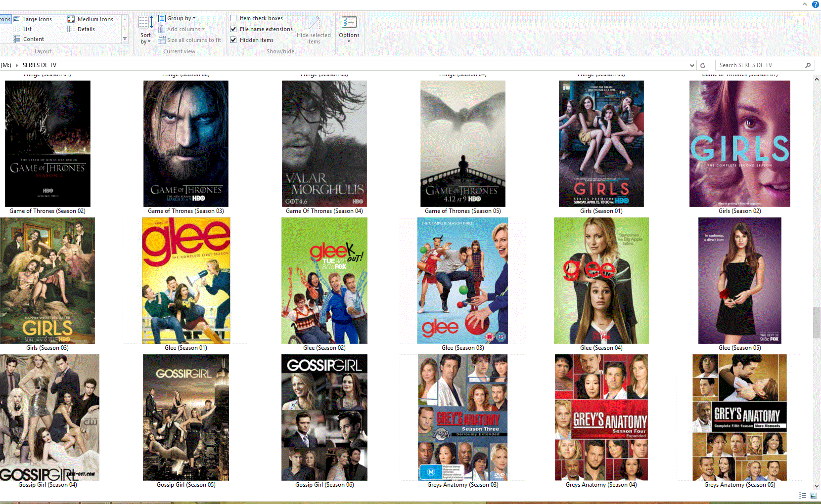Click the SERIES DE TV breadcrumb
Viewport: 821px width, 504px height.
point(40,65)
